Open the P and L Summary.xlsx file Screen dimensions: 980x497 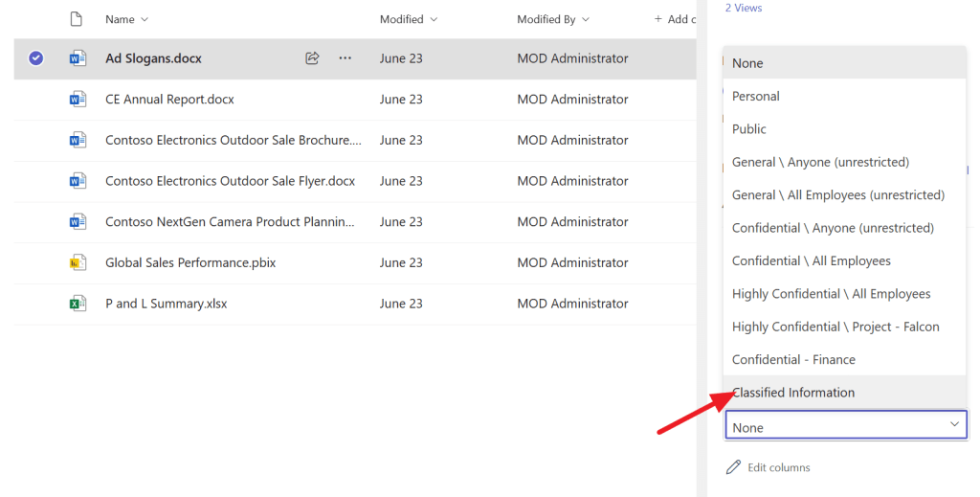tap(166, 304)
